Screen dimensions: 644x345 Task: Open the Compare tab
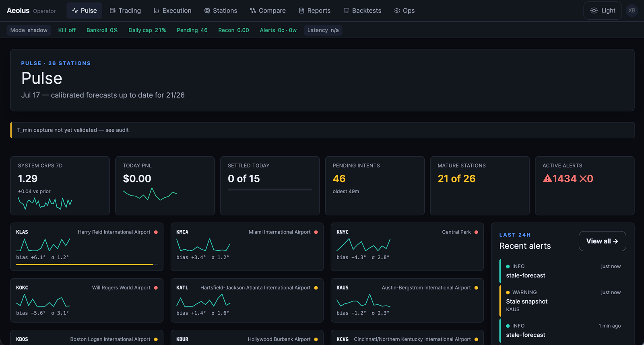pos(268,10)
